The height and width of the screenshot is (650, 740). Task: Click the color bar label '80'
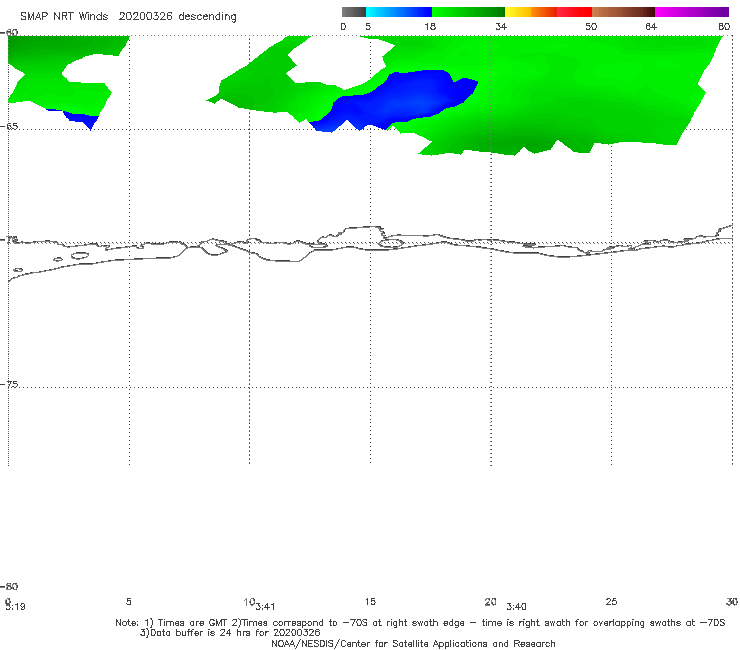tap(724, 27)
